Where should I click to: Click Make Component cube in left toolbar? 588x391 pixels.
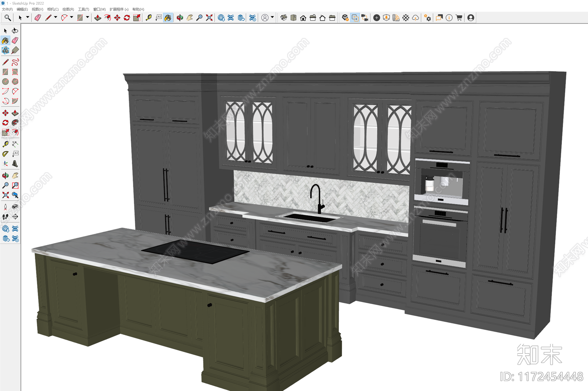click(6, 50)
